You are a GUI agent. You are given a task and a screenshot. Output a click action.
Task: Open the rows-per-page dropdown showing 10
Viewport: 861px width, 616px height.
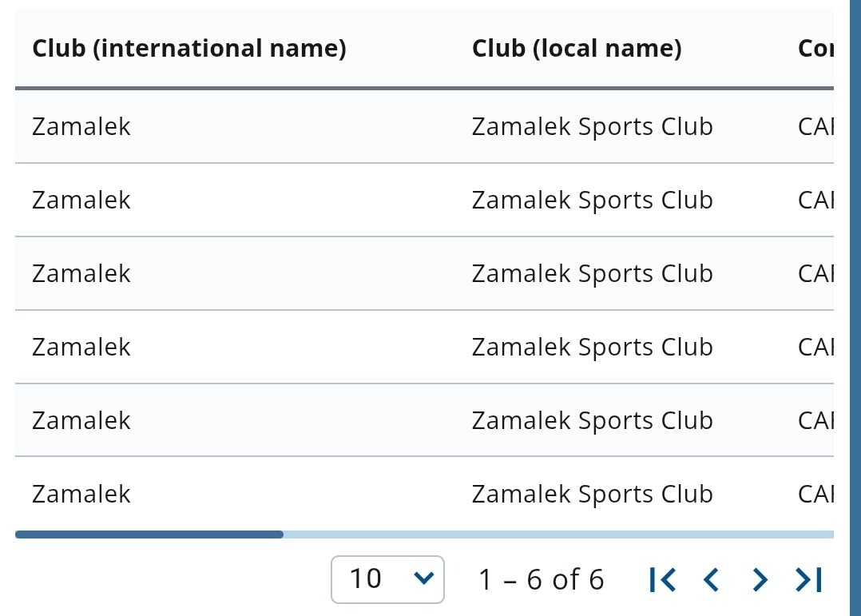coord(387,579)
